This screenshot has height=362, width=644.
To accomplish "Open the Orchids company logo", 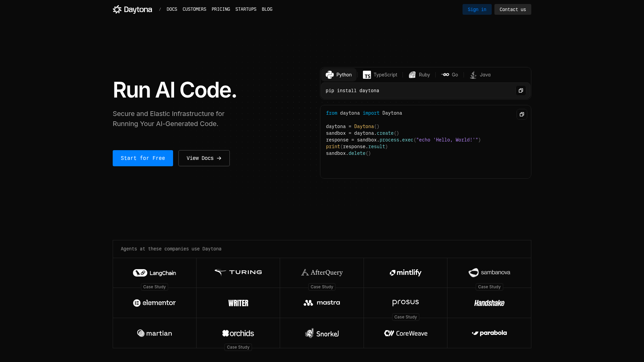I will [x=238, y=333].
